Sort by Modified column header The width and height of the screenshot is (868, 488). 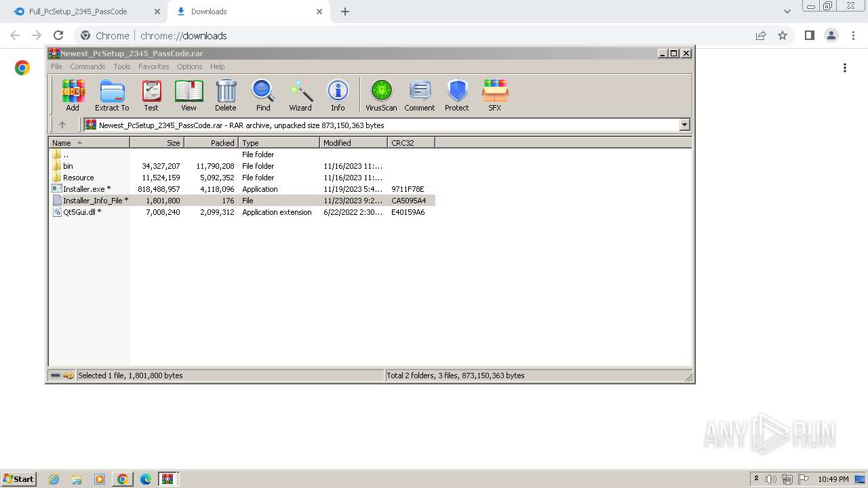(353, 143)
